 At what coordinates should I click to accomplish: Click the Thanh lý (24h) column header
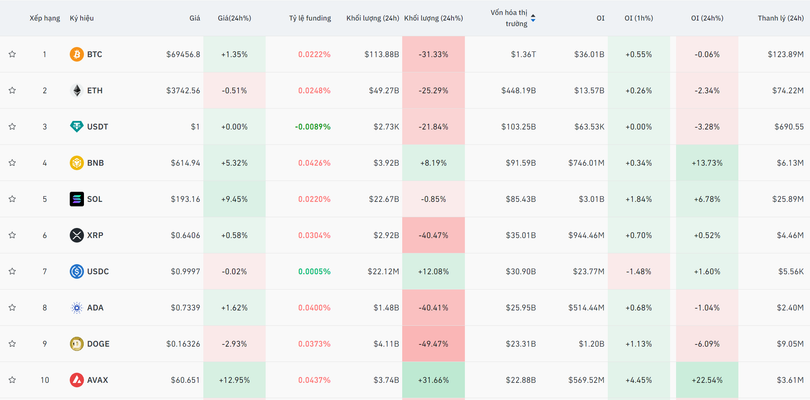[x=781, y=18]
